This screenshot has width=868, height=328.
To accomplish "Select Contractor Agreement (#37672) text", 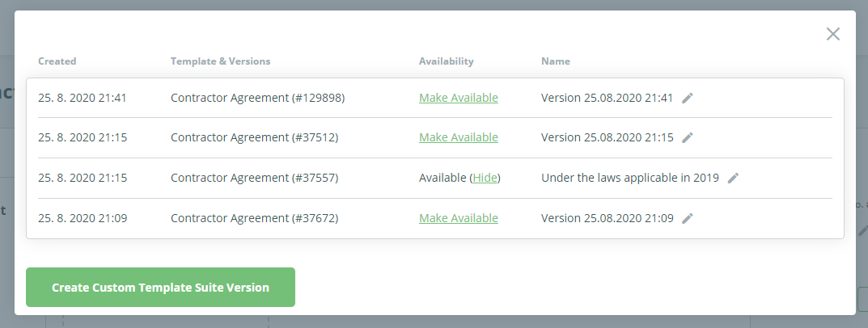I will pyautogui.click(x=254, y=218).
